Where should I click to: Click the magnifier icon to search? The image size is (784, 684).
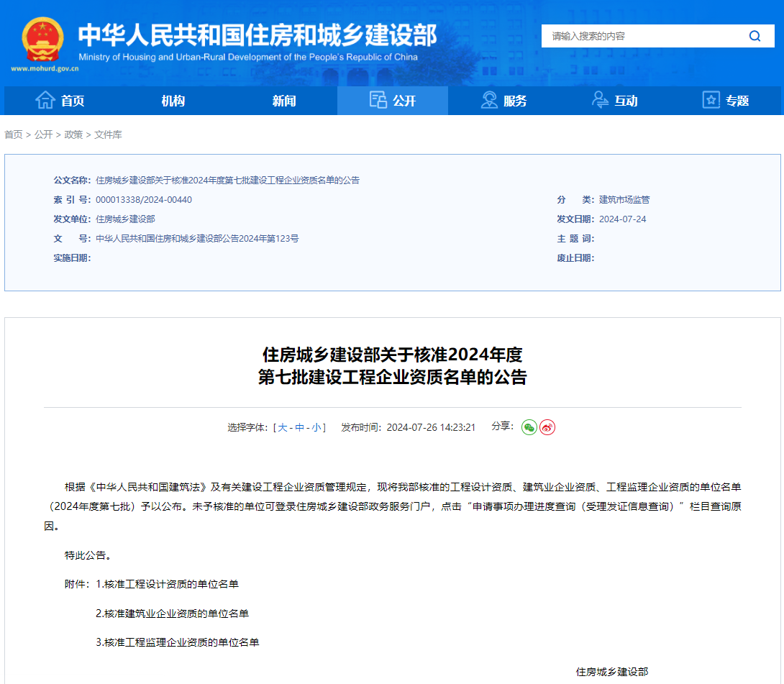(754, 35)
